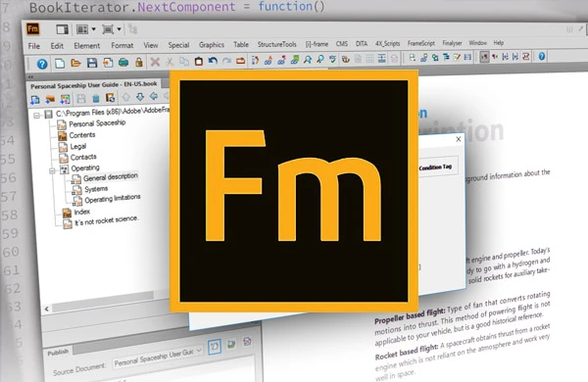Move the file down with the down arrow icon
The width and height of the screenshot is (588, 382).
coord(140,97)
